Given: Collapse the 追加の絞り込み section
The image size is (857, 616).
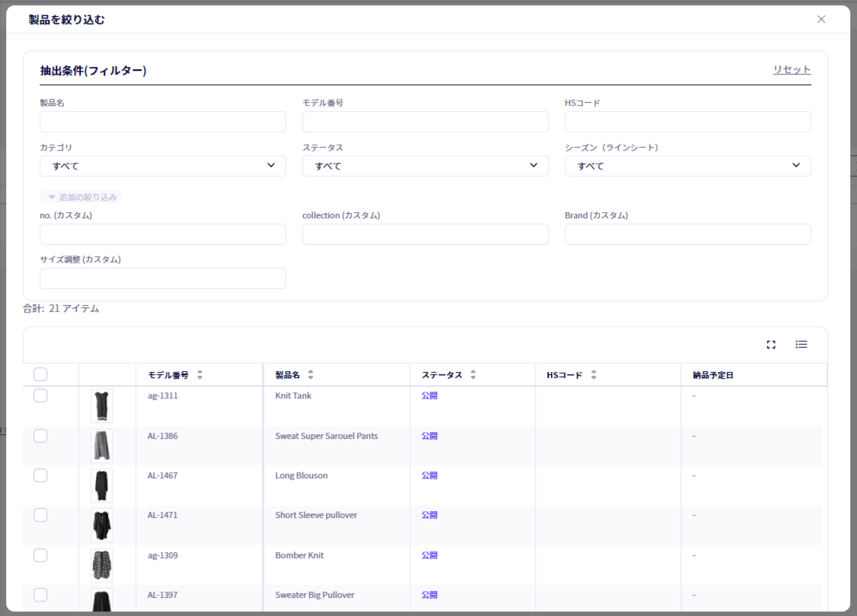Looking at the screenshot, I should [x=81, y=197].
